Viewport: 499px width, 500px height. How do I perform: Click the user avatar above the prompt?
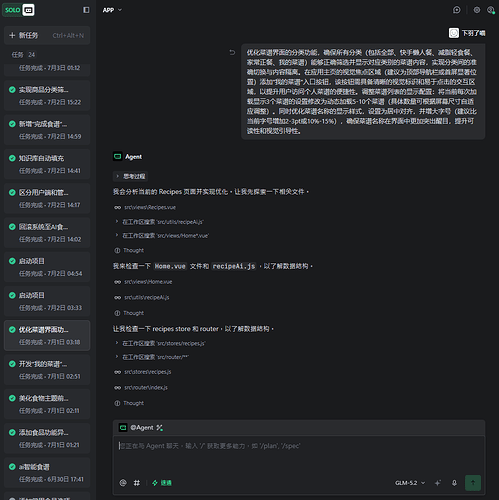pos(454,33)
